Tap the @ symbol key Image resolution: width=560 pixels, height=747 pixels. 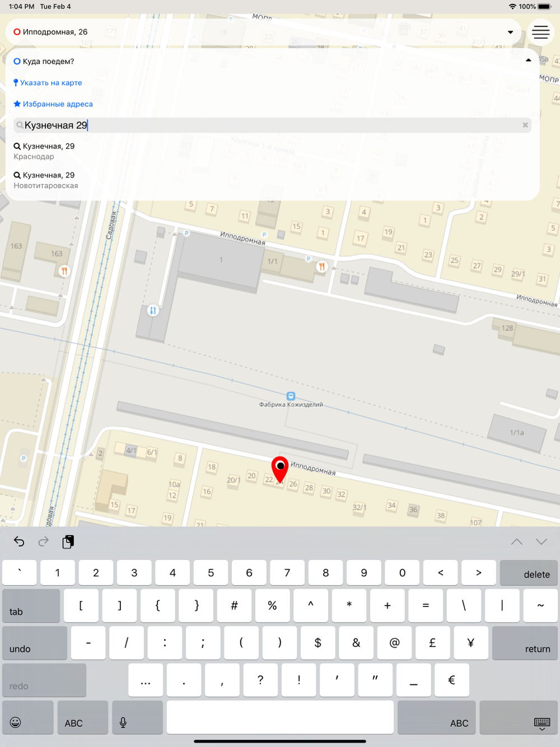394,643
